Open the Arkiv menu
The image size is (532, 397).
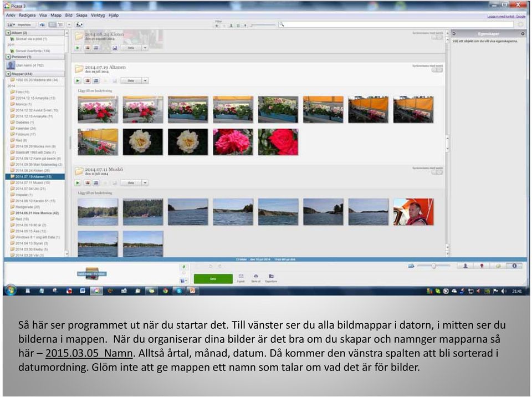coord(11,16)
